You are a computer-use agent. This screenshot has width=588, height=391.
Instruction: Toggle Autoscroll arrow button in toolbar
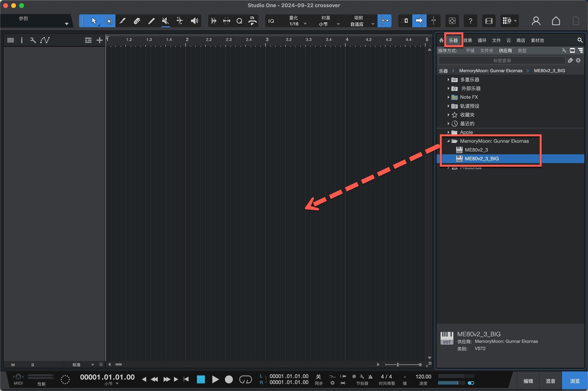[419, 21]
